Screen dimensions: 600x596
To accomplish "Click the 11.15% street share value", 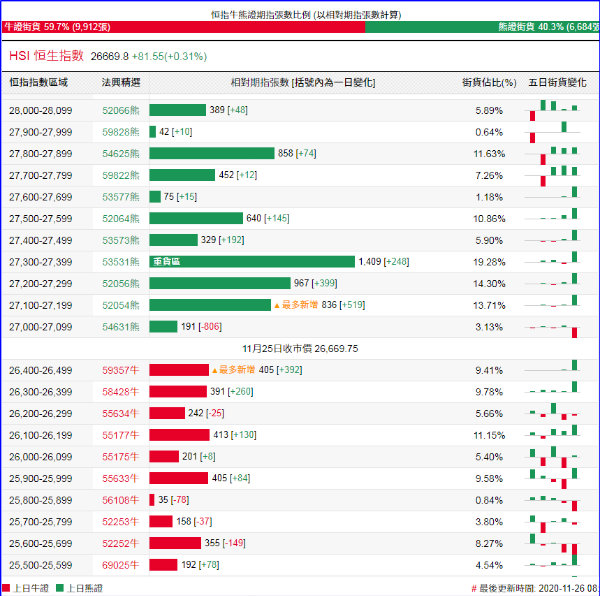I will [489, 435].
